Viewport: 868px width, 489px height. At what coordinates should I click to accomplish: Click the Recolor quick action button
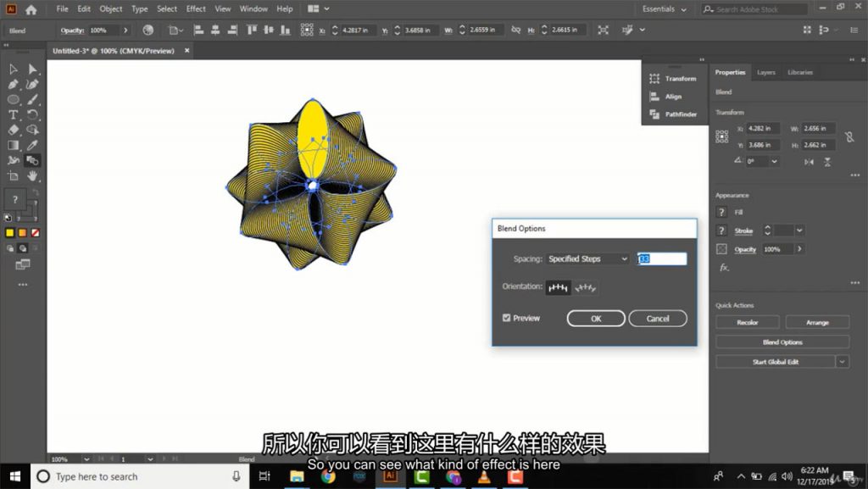click(x=747, y=323)
